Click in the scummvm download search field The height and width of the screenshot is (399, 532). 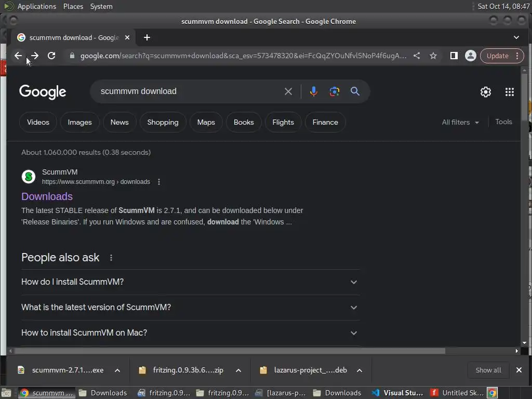click(190, 91)
